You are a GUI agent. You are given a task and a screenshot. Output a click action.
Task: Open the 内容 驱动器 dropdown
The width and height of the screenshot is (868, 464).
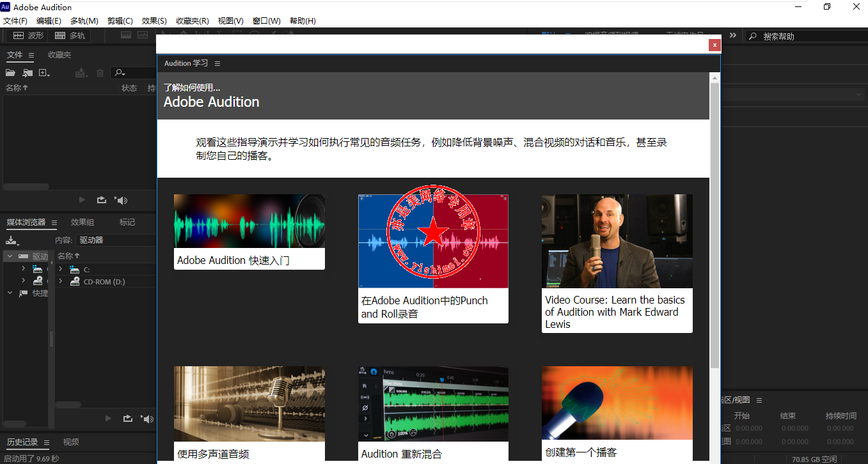115,240
